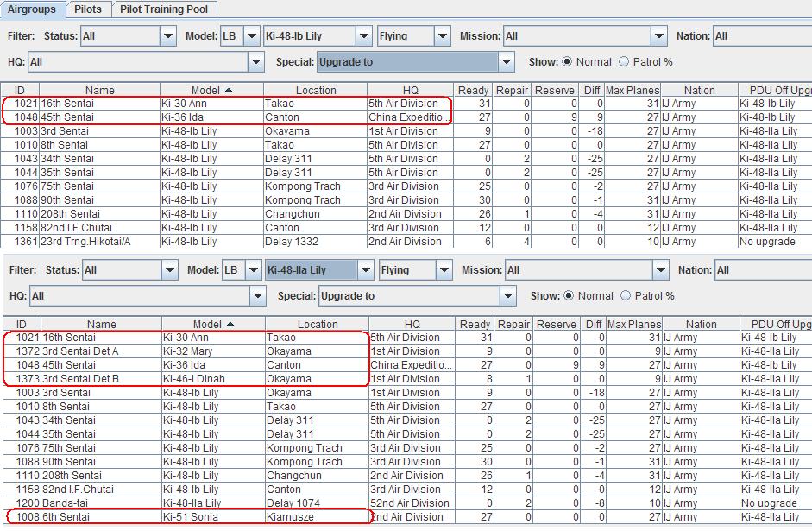Image resolution: width=812 pixels, height=531 pixels.
Task: Select 208th Sentai row in the upper table
Action: [x=406, y=213]
